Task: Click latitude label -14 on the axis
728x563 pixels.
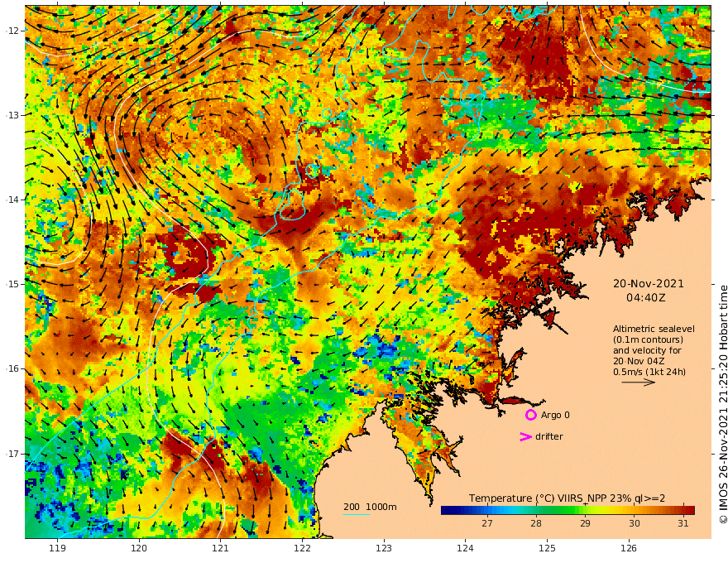Action: coord(13,200)
